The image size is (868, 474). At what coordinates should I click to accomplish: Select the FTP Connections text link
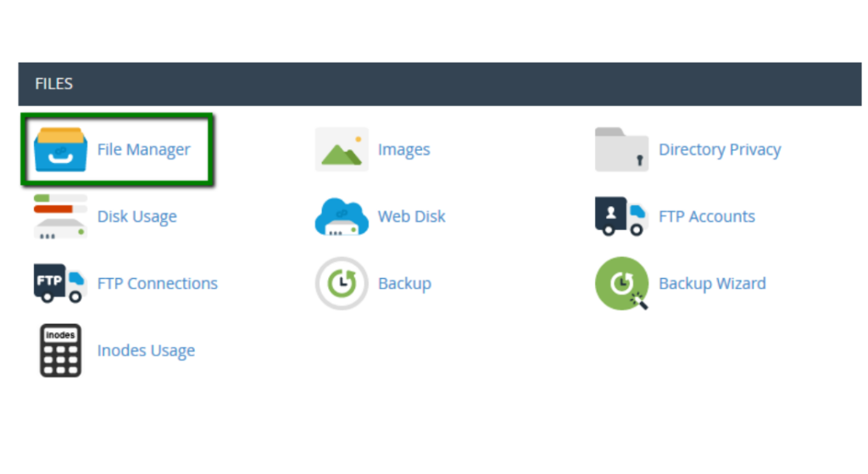(x=157, y=284)
